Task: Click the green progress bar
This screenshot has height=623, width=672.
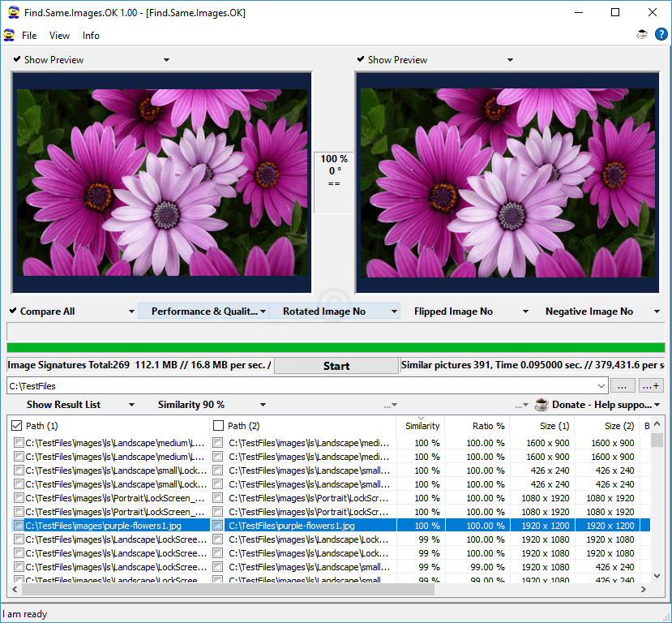Action: 336,348
